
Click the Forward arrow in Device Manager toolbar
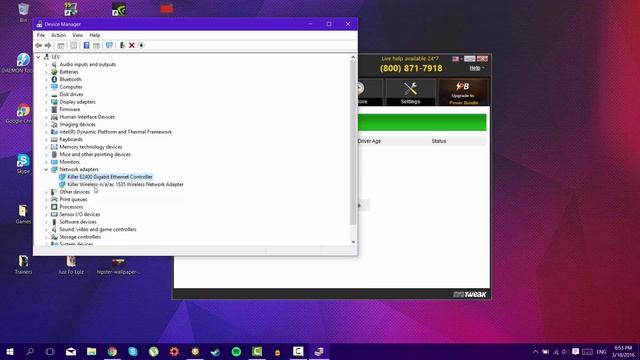tap(48, 45)
